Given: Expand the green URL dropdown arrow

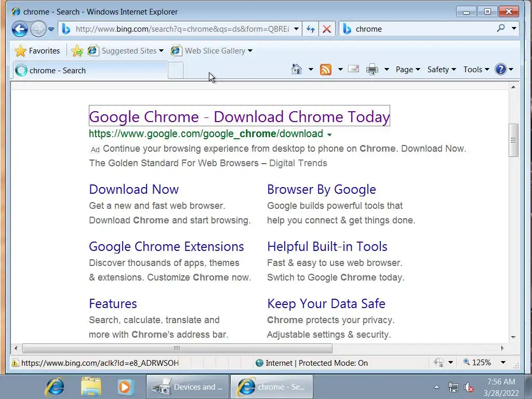Looking at the screenshot, I should 329,135.
